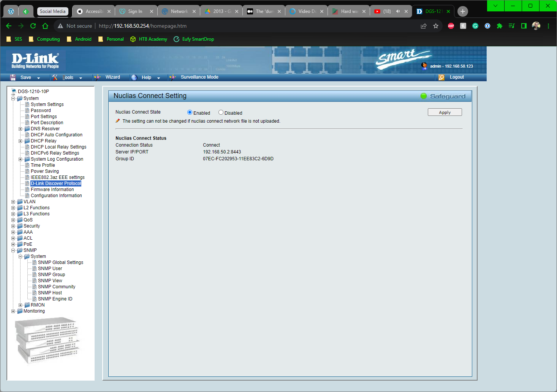Open SNMP Engine ID tree item

click(55, 299)
